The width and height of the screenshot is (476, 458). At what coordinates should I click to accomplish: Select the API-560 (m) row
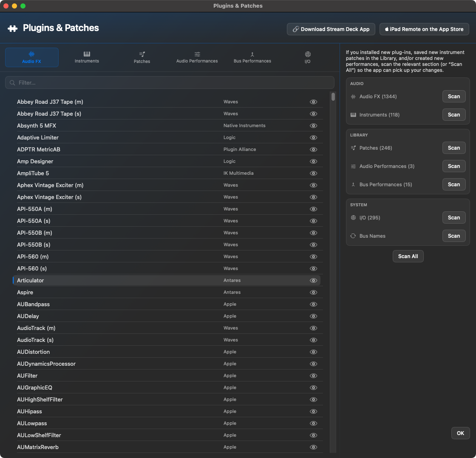pyautogui.click(x=167, y=256)
